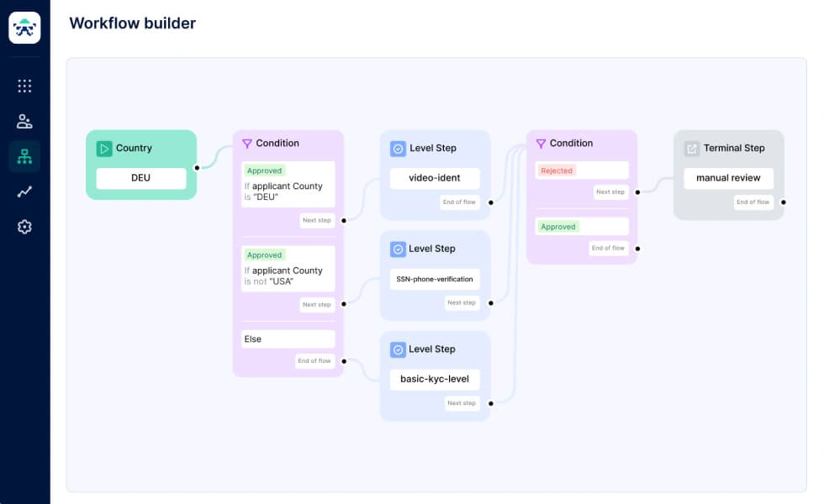Click the Terminal Step End of flow connector dot
Screen dimensions: 824x504
784,202
